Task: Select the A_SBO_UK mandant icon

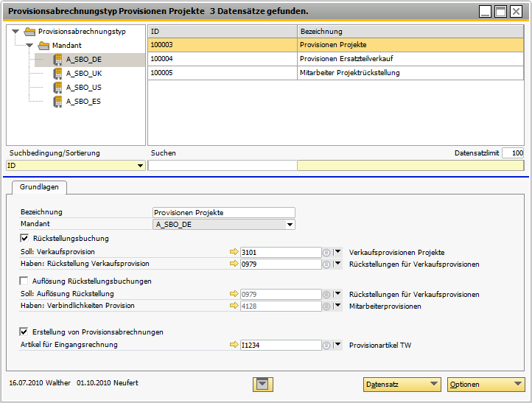Action: pos(57,73)
